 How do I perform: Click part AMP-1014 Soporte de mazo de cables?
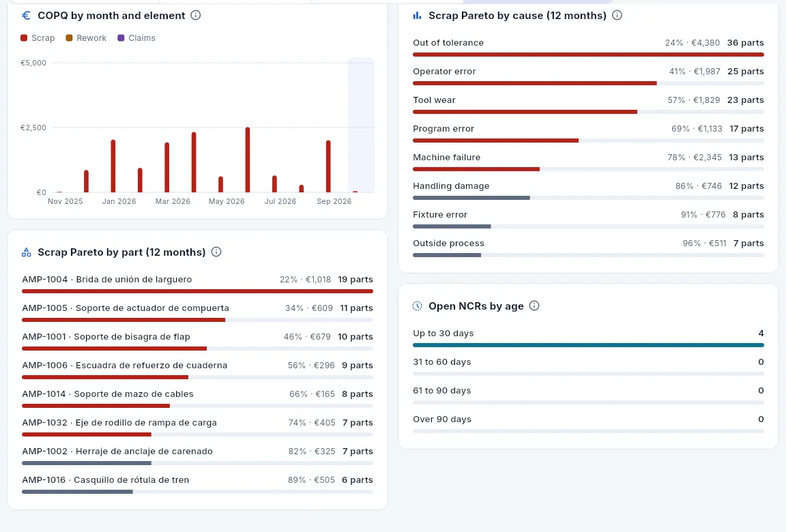tap(108, 394)
